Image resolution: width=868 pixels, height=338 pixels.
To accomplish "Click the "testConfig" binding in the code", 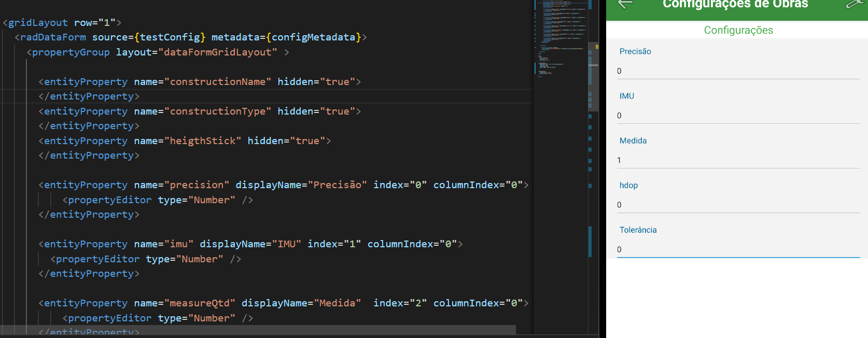I will tap(170, 37).
